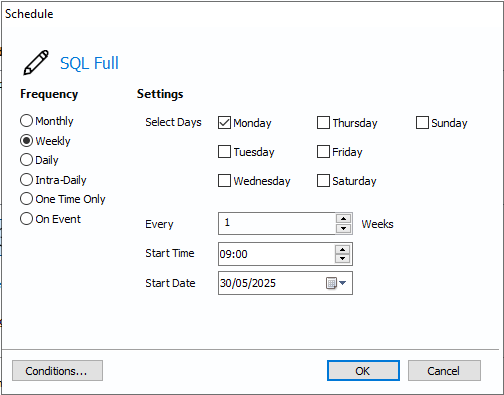Increment Start Time with the up arrow

pos(342,250)
